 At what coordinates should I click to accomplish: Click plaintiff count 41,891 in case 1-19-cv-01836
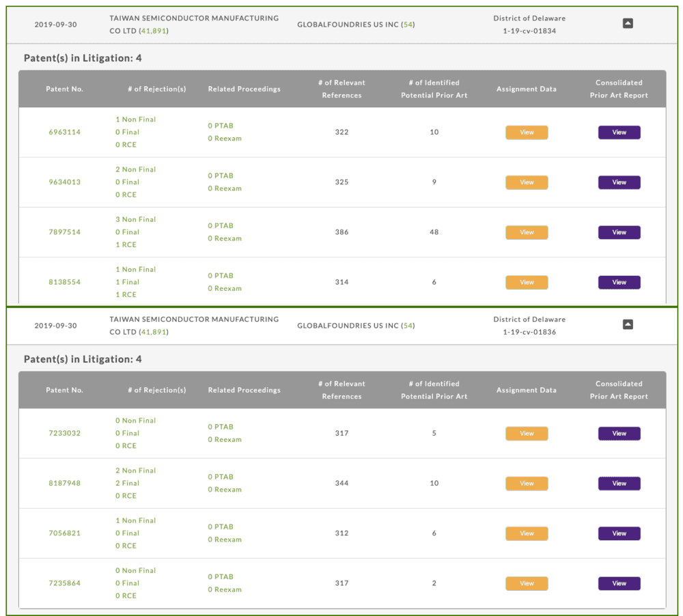pyautogui.click(x=154, y=332)
